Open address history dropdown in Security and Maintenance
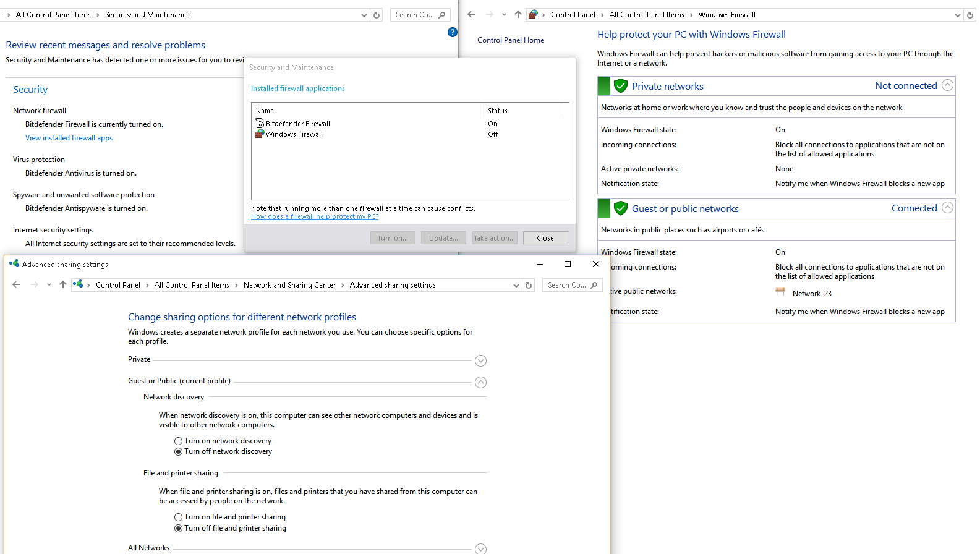Image resolution: width=980 pixels, height=554 pixels. [364, 15]
